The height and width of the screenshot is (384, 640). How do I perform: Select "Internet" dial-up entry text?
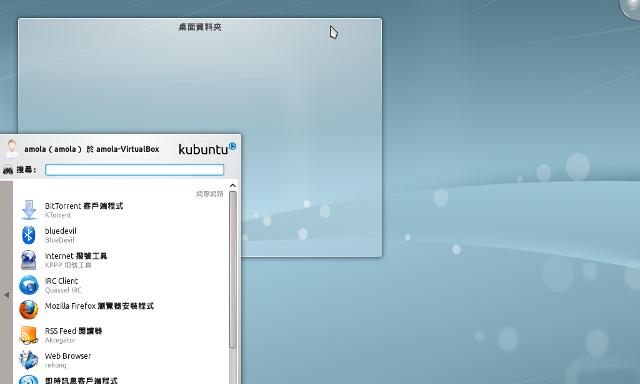(x=59, y=256)
